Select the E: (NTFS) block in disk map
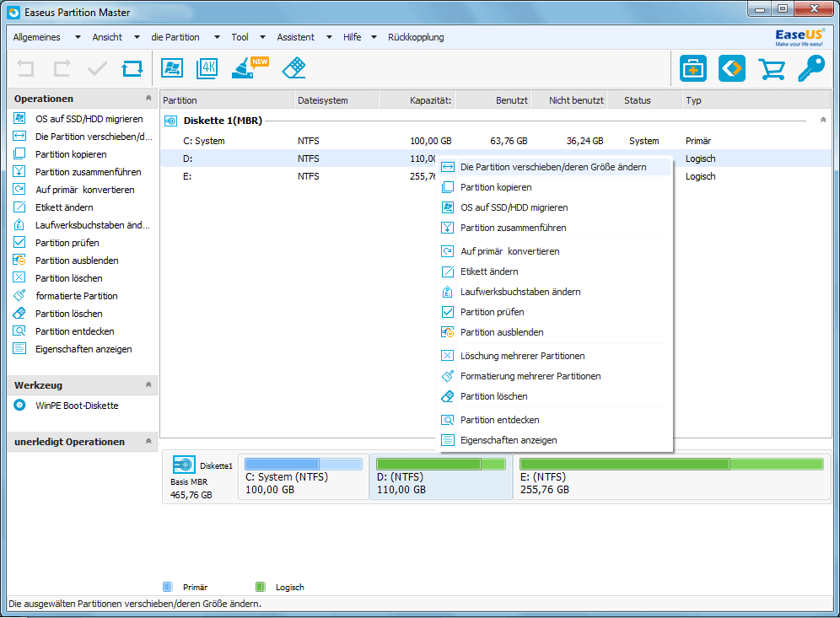840x618 pixels. pos(672,476)
